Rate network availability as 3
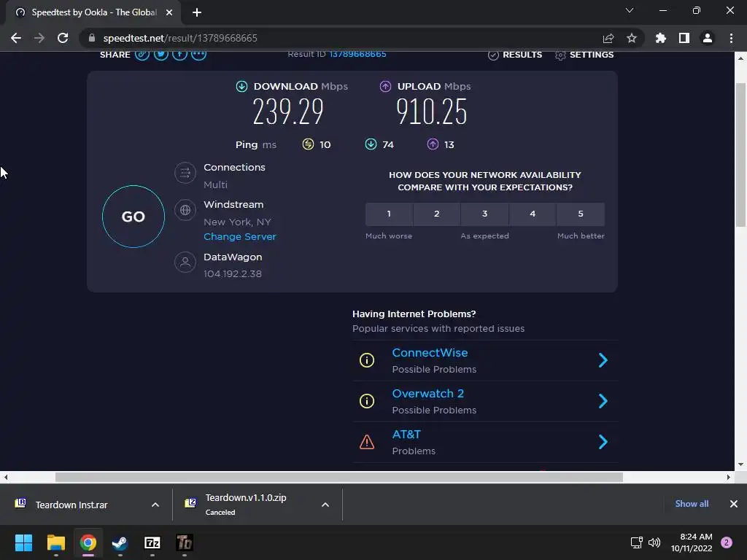The width and height of the screenshot is (747, 560). click(485, 214)
